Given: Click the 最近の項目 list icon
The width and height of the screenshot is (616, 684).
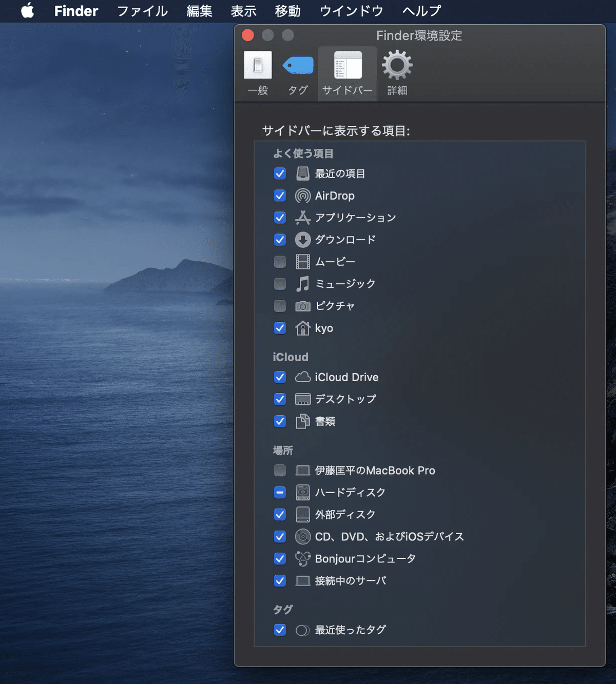Looking at the screenshot, I should click(303, 173).
